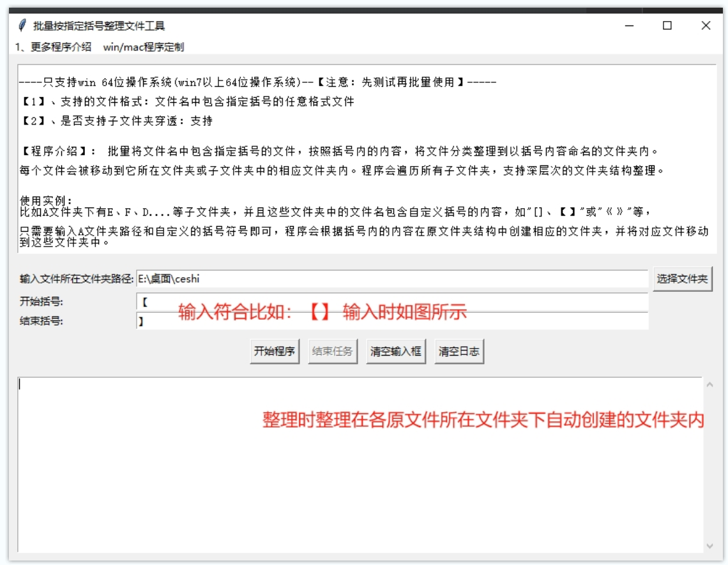Click the 结束括号: label
Screen dimensions: 728x565
point(42,320)
